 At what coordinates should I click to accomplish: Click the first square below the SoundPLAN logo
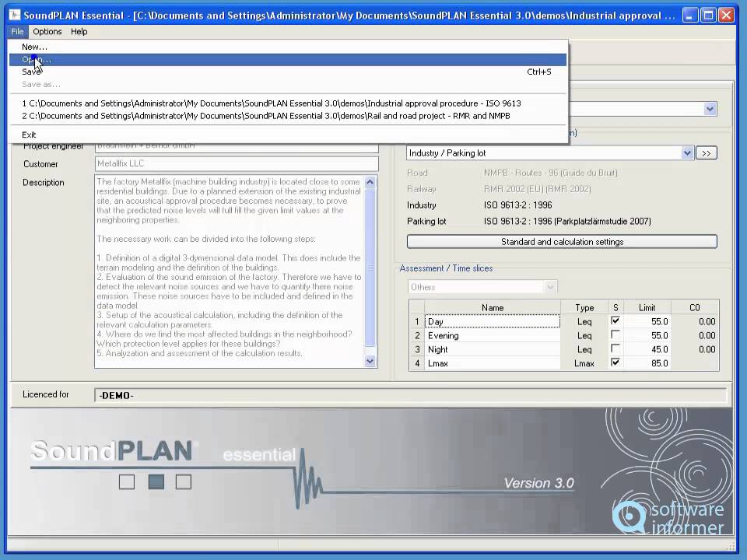[127, 482]
